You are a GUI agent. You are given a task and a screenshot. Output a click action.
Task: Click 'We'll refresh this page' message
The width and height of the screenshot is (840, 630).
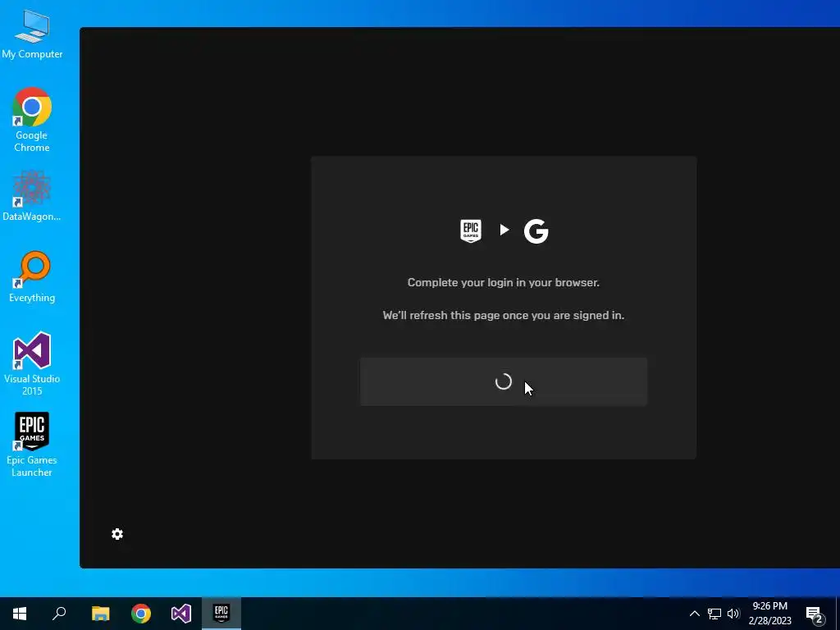click(x=504, y=315)
